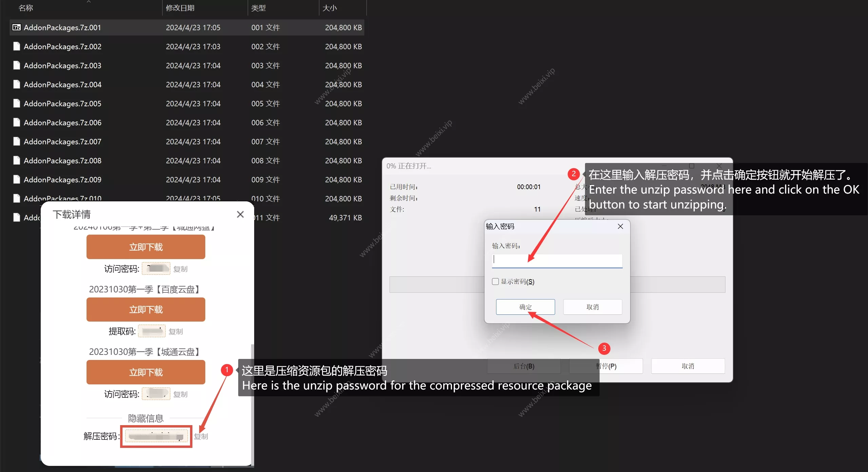Click the 输入密码 text field

tap(557, 261)
